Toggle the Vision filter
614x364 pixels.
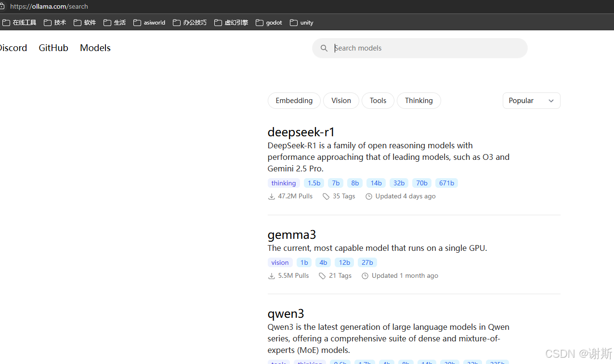click(x=341, y=101)
